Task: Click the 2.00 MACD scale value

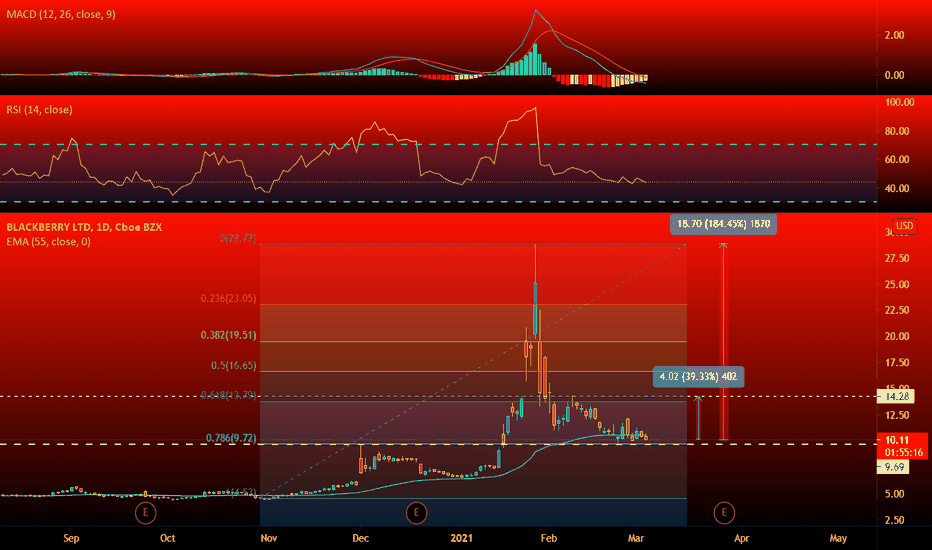Action: pos(895,35)
